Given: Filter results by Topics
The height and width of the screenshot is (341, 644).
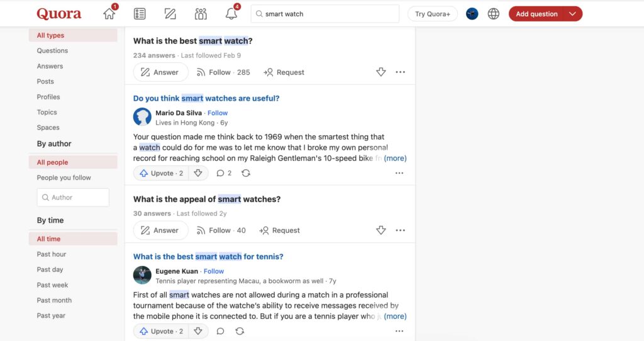Looking at the screenshot, I should pyautogui.click(x=73, y=112).
